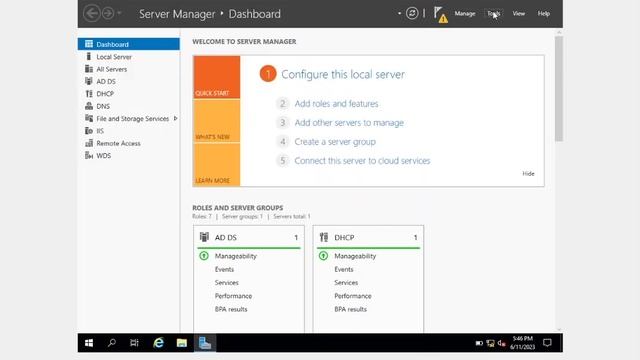640x360 pixels.
Task: Open taskbar search magnifier
Action: tap(111, 343)
